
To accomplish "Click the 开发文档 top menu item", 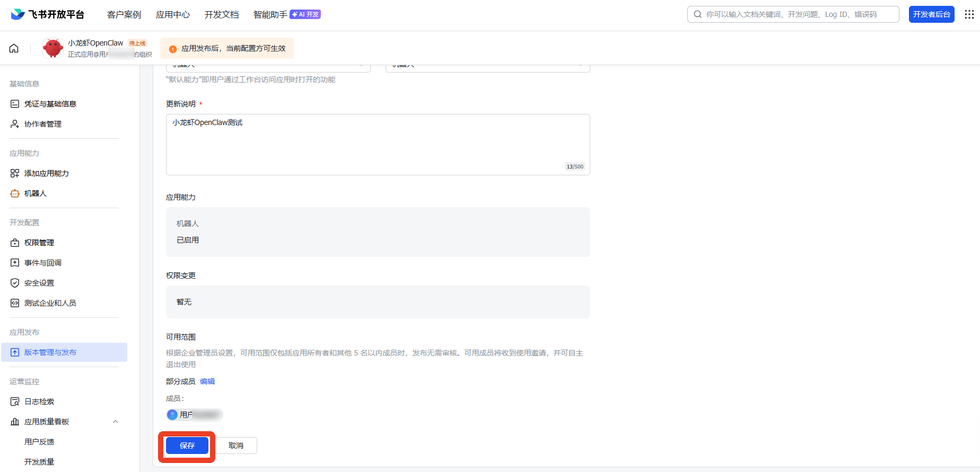I will click(222, 14).
